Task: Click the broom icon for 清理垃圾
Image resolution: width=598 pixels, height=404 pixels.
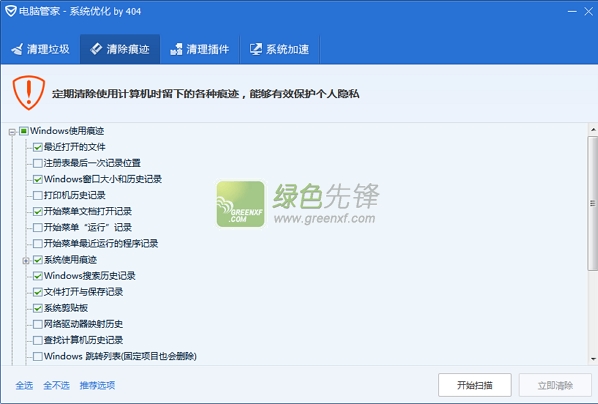Action: 17,49
